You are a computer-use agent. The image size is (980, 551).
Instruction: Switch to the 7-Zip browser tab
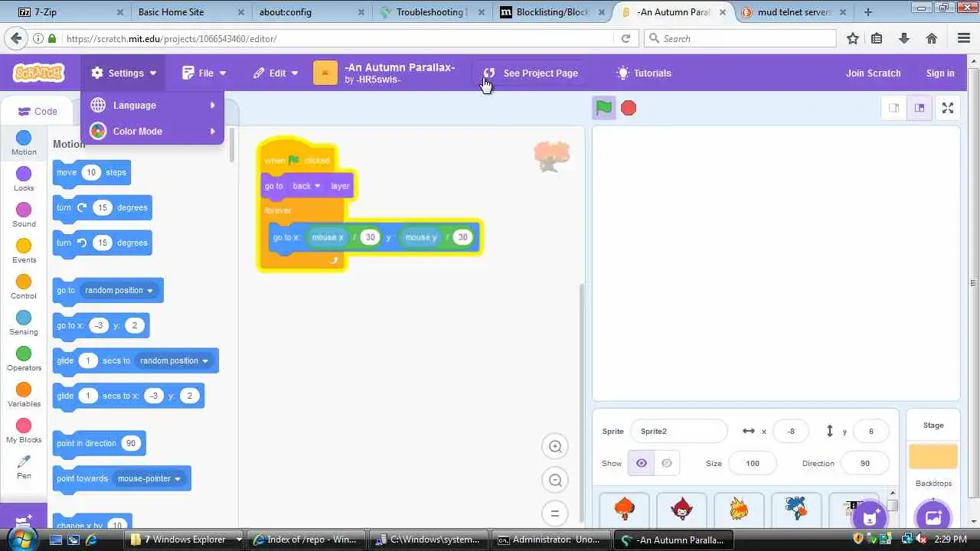point(67,12)
